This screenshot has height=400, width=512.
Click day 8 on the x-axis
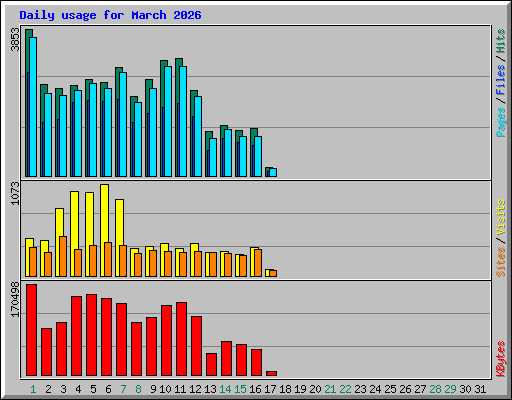coord(138,389)
